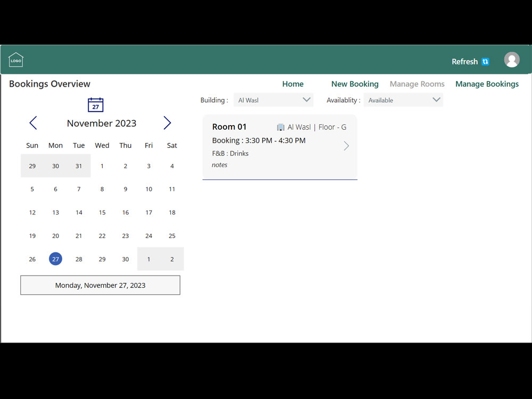
Task: Click the Monday, November 27, 2023 date bar
Action: point(100,285)
